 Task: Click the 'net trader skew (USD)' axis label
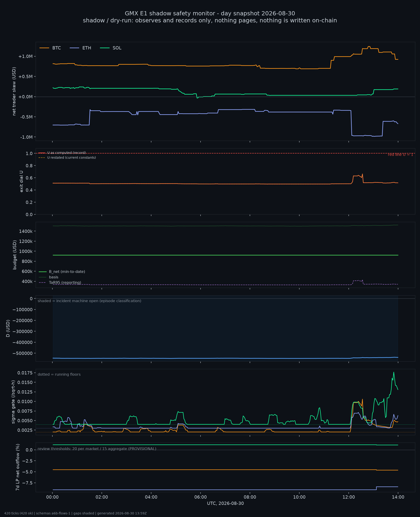(x=14, y=91)
